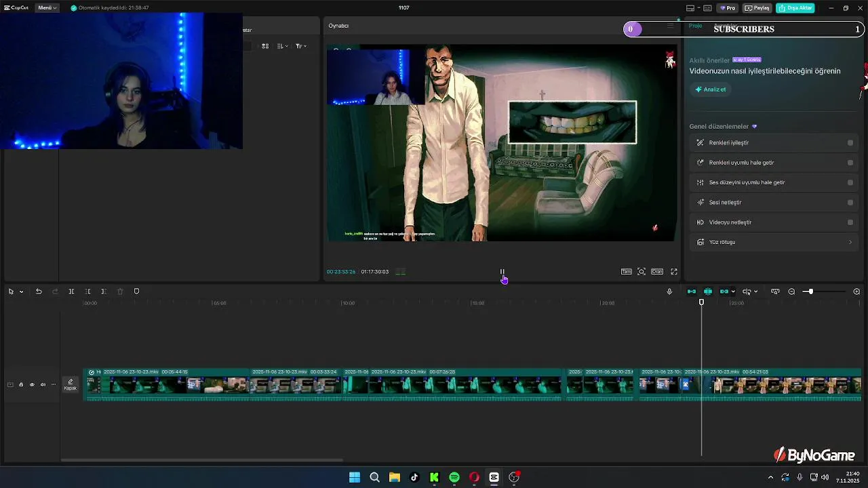Click the Sesi netleştir waveform icon

701,202
